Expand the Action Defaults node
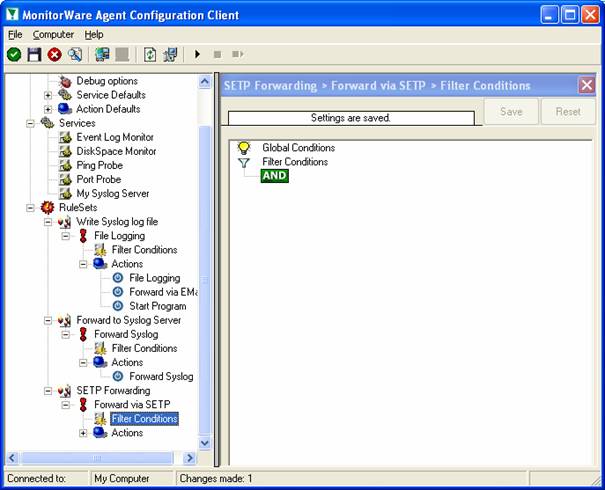The width and height of the screenshot is (605, 490). pyautogui.click(x=48, y=109)
